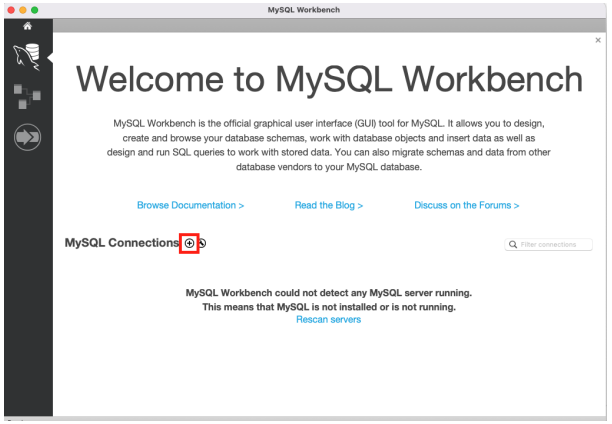The height and width of the screenshot is (424, 612).
Task: Open Browse Documentation link
Action: (x=190, y=205)
